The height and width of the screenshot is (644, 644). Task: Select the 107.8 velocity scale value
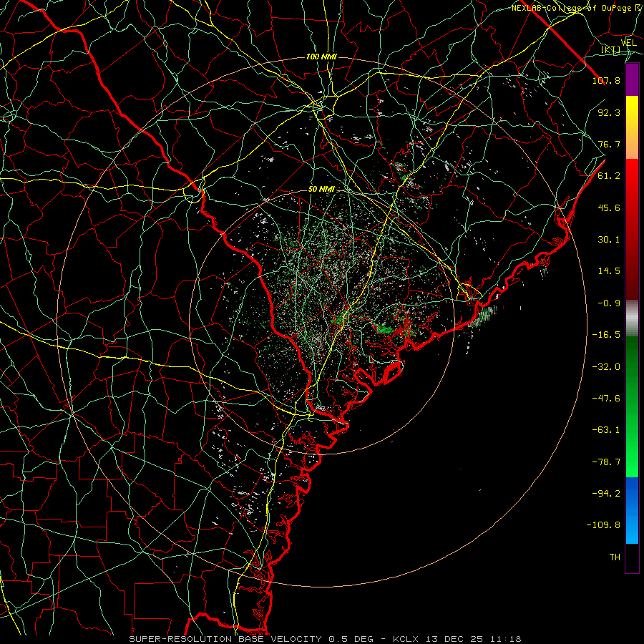[x=606, y=80]
